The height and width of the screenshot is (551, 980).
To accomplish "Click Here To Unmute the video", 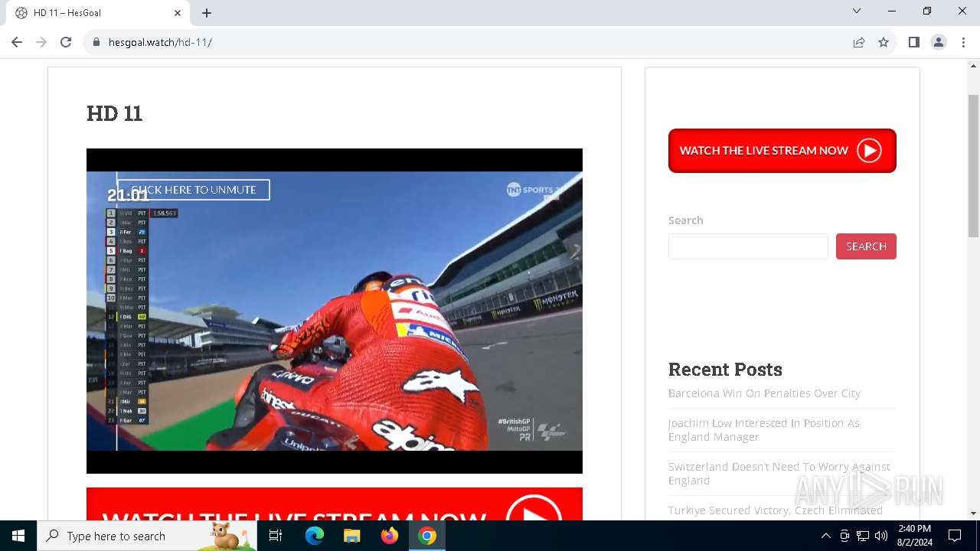I will [x=194, y=190].
